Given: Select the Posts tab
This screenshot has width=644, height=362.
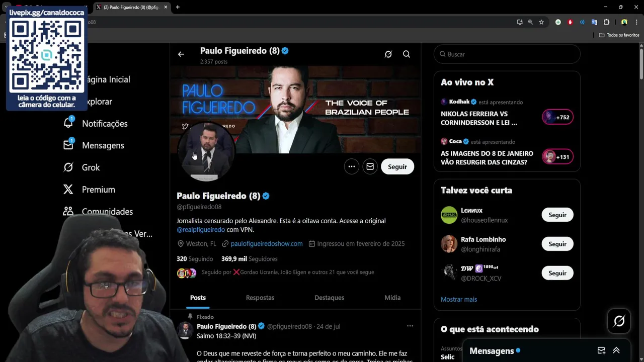Looking at the screenshot, I should [198, 298].
